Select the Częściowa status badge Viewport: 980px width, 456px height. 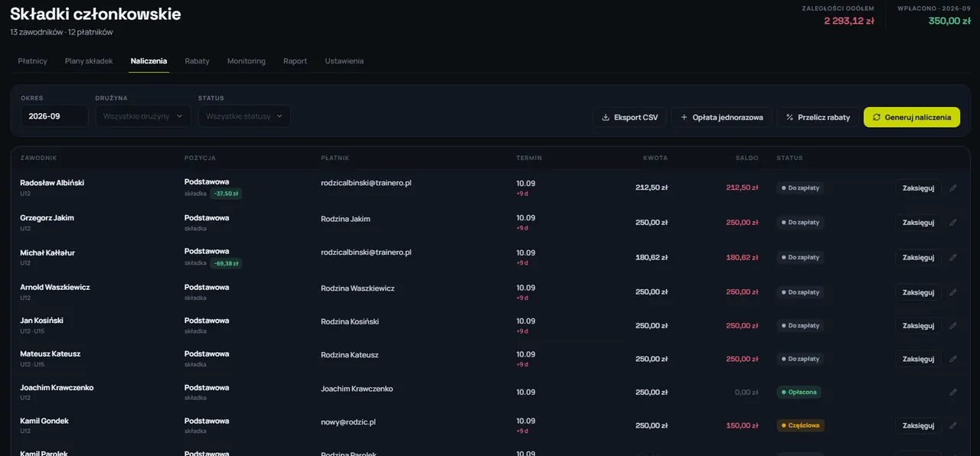(801, 425)
